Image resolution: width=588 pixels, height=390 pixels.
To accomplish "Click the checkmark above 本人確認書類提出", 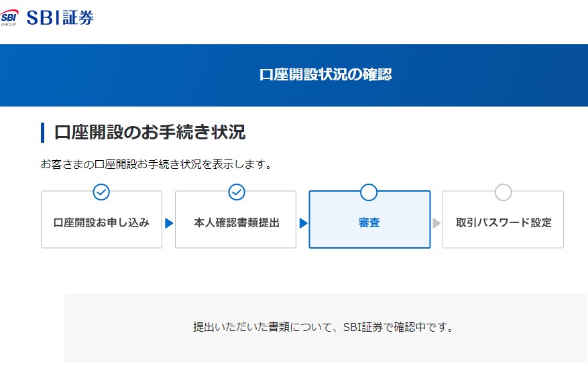I will pos(237,192).
